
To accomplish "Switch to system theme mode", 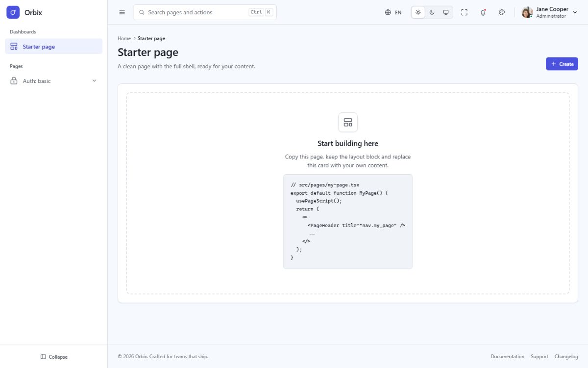I will tap(446, 12).
